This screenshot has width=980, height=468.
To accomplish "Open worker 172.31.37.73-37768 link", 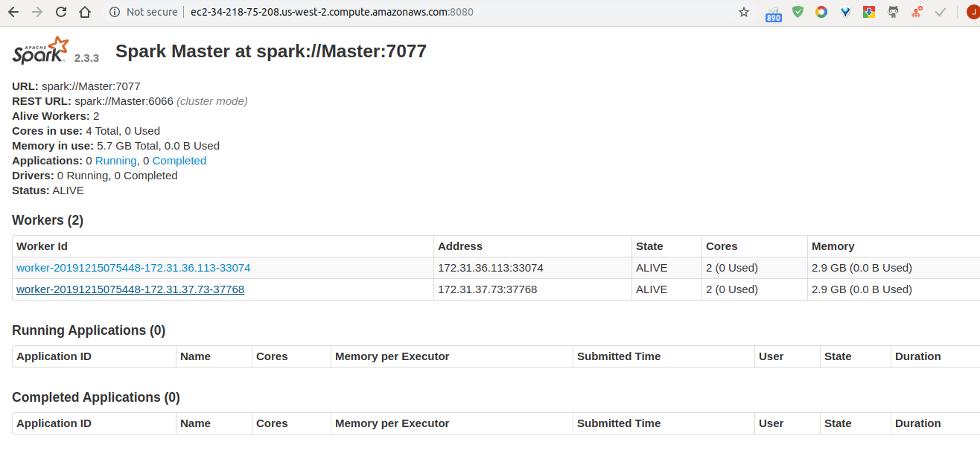I will click(x=130, y=289).
